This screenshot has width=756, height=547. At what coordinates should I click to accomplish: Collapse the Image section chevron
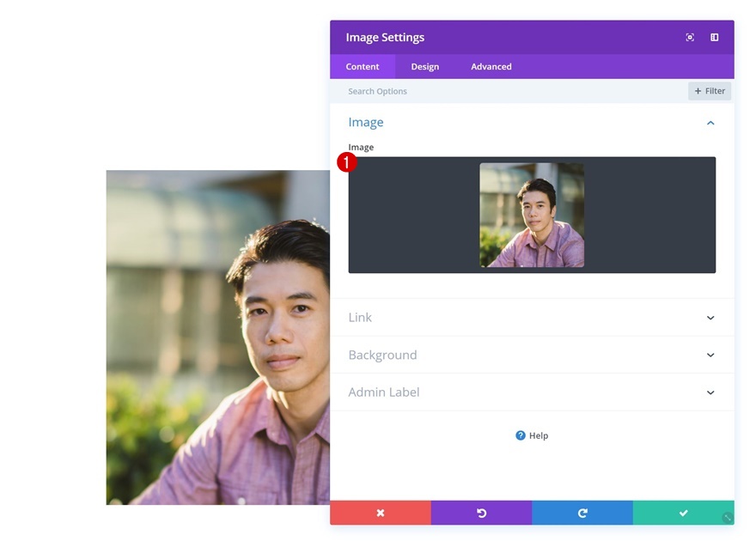(x=710, y=123)
